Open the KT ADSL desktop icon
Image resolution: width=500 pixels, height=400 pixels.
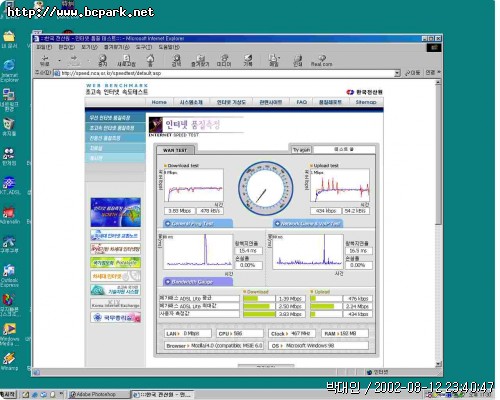coord(10,185)
